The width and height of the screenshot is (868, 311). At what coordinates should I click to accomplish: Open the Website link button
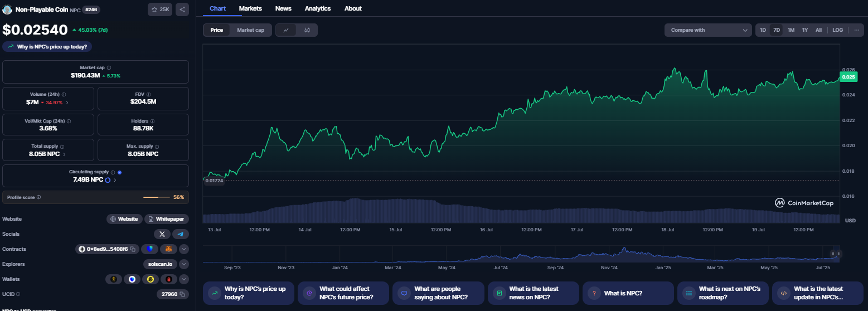[124, 219]
